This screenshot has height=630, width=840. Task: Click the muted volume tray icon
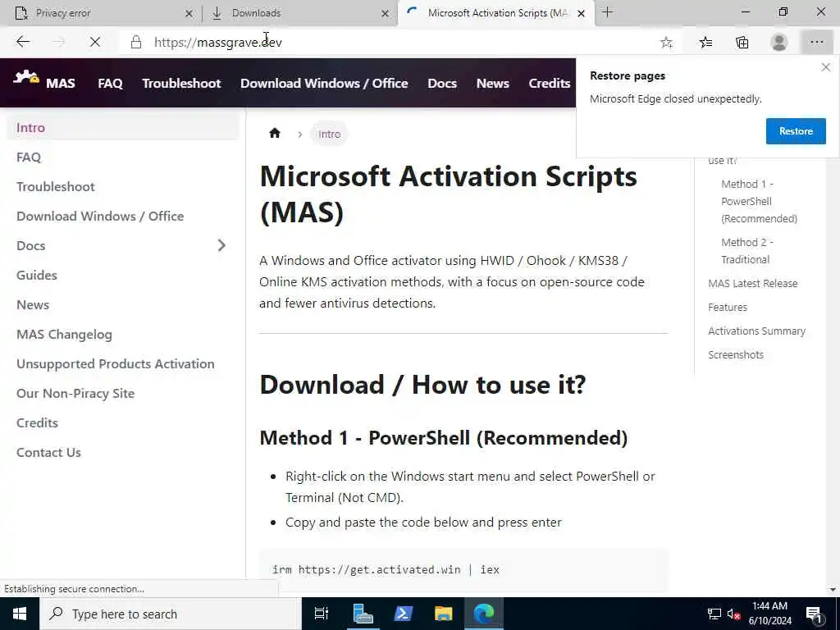[733, 614]
